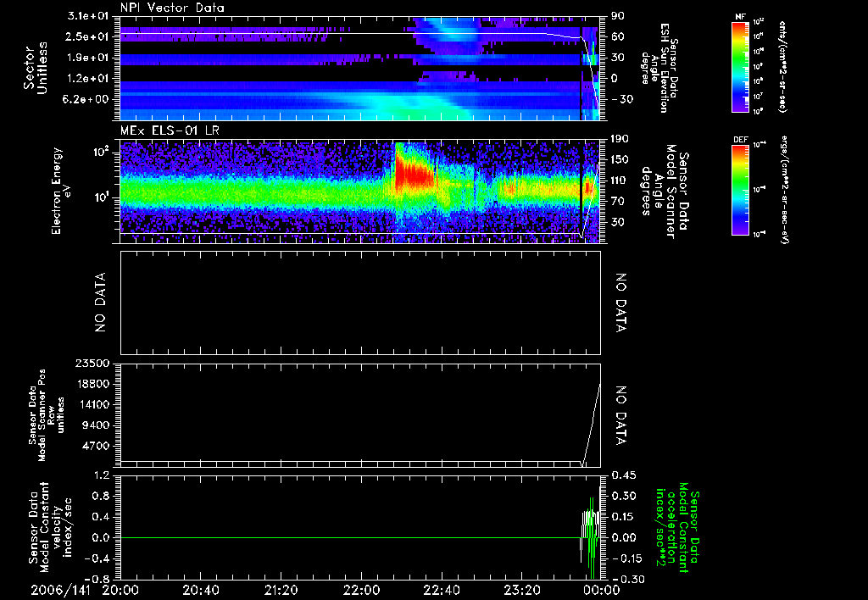Click the '00:00' time axis label

coord(602,590)
